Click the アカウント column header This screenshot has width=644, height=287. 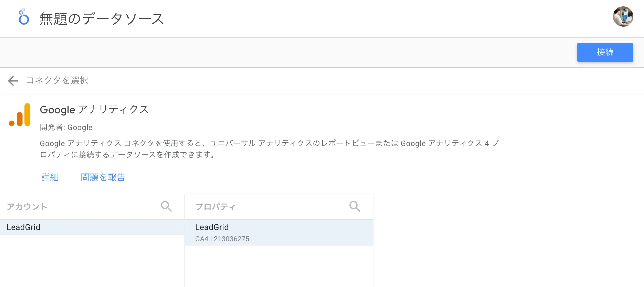[27, 207]
